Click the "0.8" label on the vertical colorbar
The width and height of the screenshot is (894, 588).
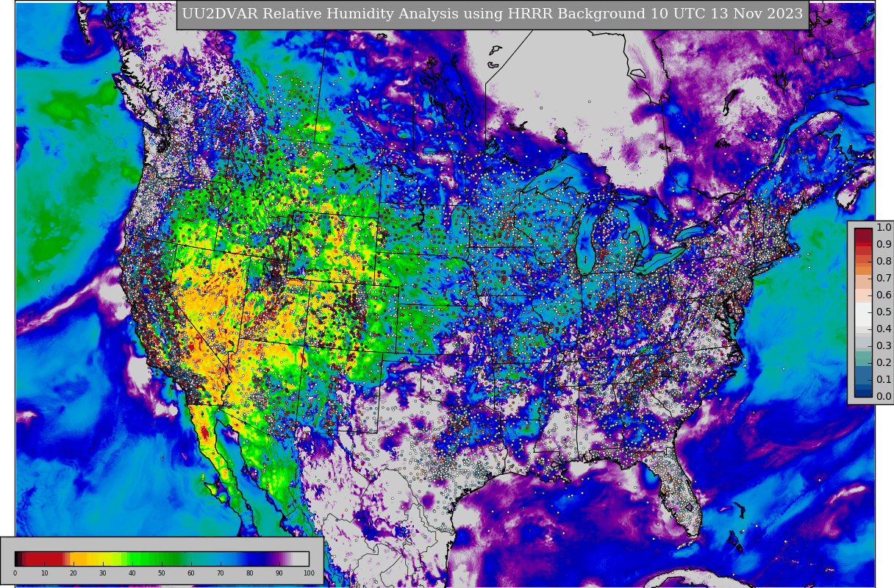pos(884,262)
